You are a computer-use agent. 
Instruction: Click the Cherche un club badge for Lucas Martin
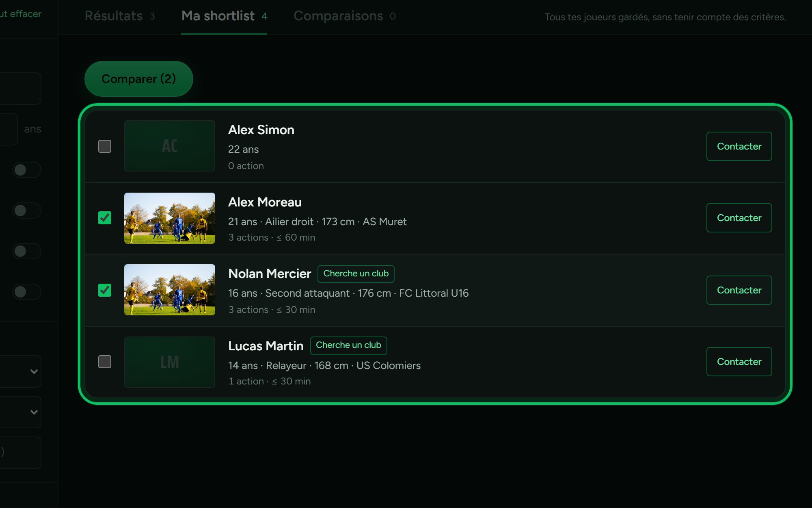(x=349, y=345)
